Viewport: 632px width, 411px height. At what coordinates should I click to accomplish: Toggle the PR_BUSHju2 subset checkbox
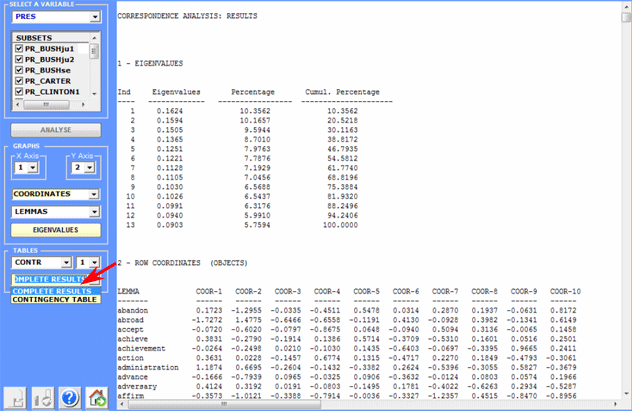point(19,59)
